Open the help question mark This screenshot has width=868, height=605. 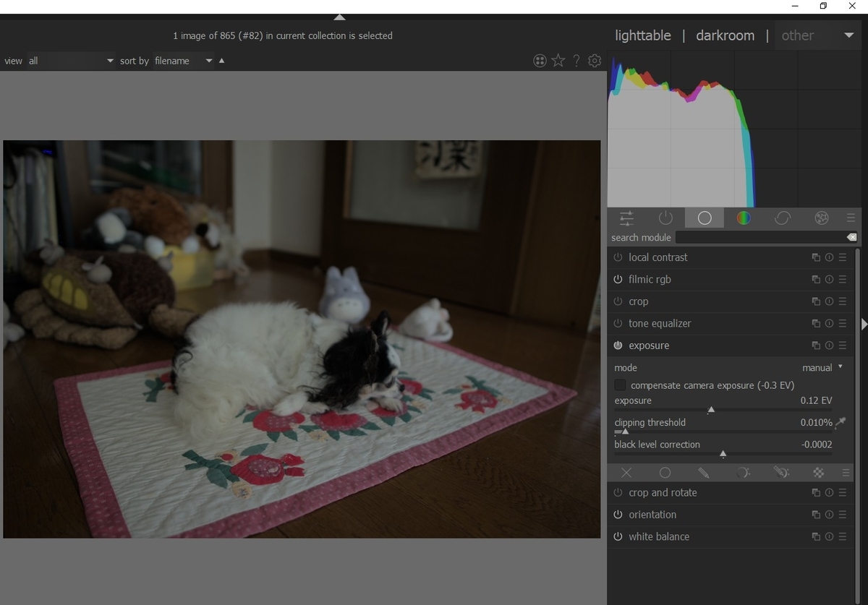coord(576,61)
